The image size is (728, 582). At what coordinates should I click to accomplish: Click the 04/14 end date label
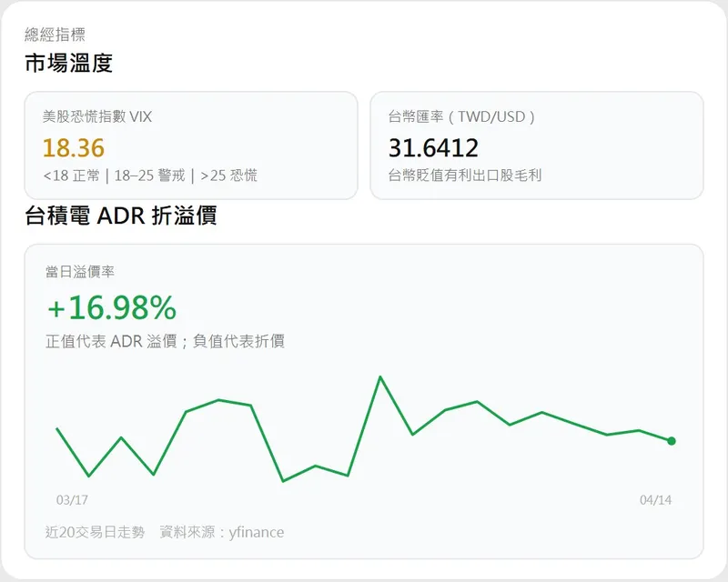click(655, 500)
